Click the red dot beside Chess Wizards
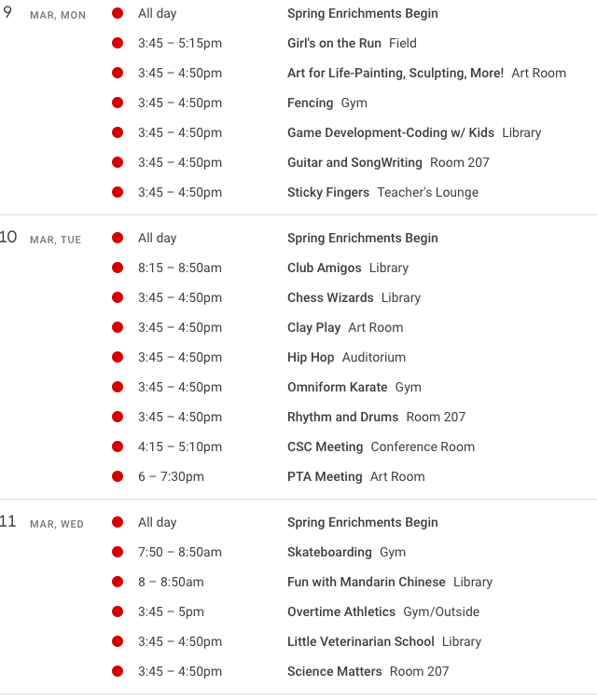The image size is (597, 700). 118,297
